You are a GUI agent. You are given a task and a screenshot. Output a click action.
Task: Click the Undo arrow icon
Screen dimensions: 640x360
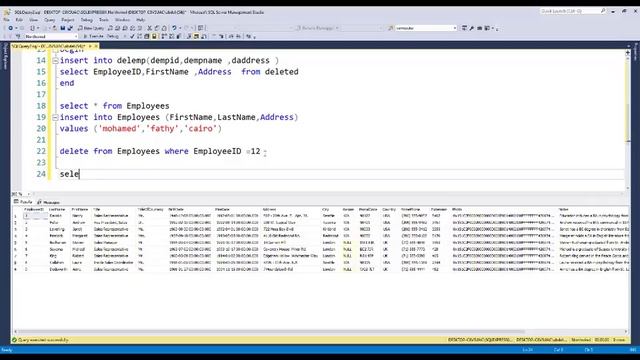click(x=174, y=28)
